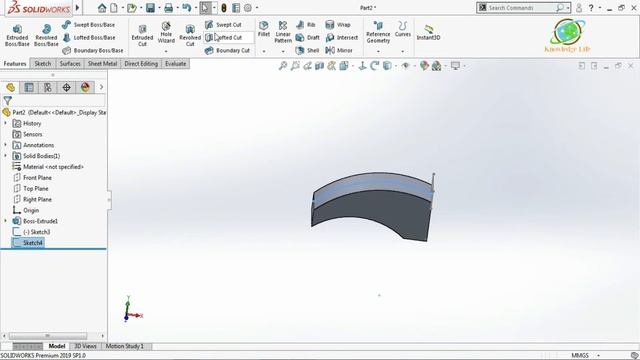
Task: Choose Boundary Boss/Base feature
Action: click(93, 51)
